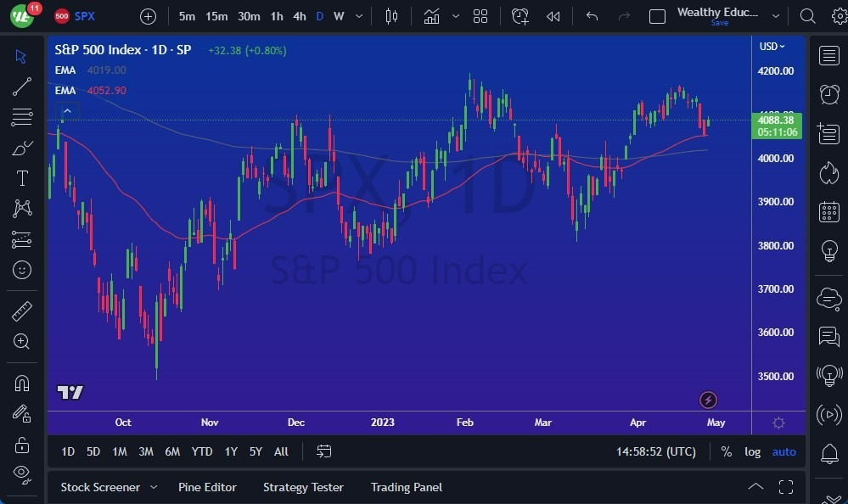
Task: Toggle log scale on price axis
Action: pos(752,451)
